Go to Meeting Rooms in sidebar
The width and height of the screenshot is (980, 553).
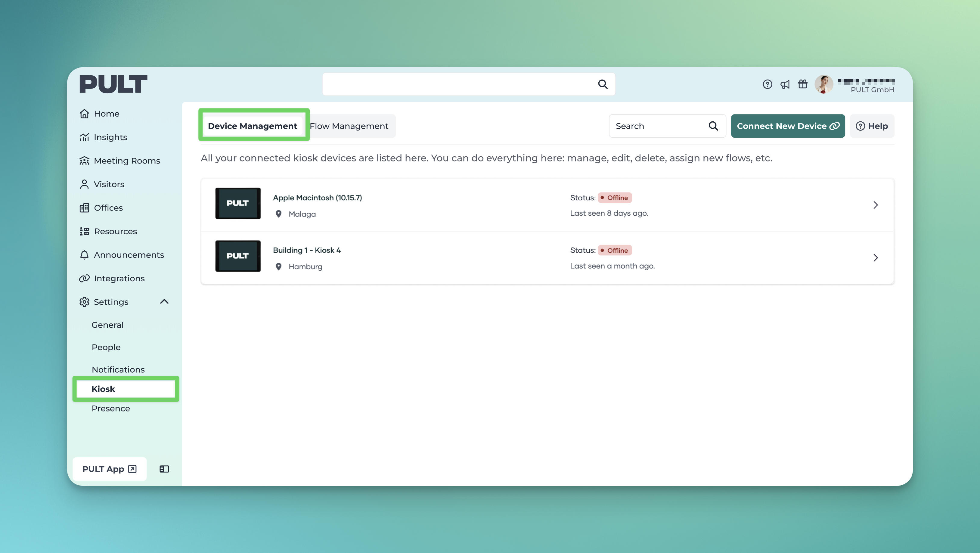[x=127, y=161]
